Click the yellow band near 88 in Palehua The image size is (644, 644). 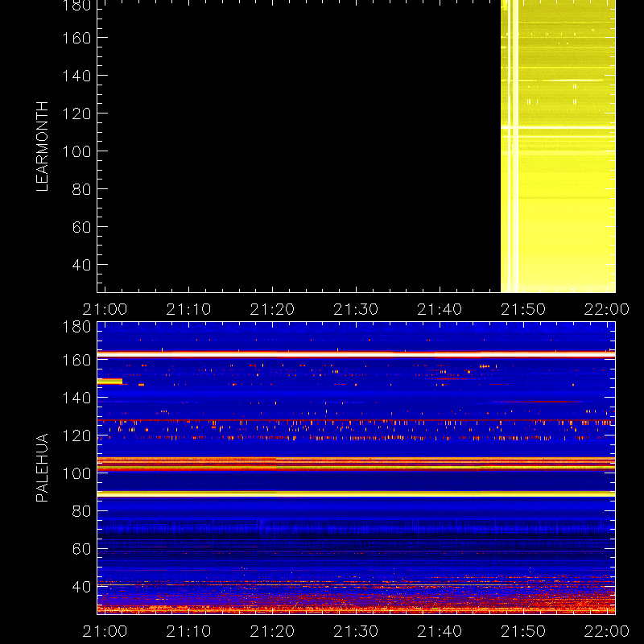pos(356,494)
